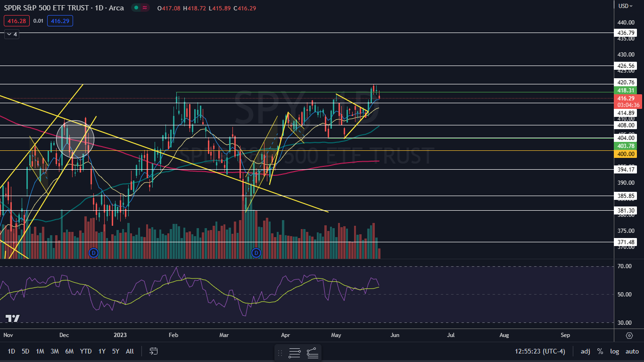Image resolution: width=644 pixels, height=362 pixels.
Task: Open the USD currency dropdown
Action: pos(626,6)
